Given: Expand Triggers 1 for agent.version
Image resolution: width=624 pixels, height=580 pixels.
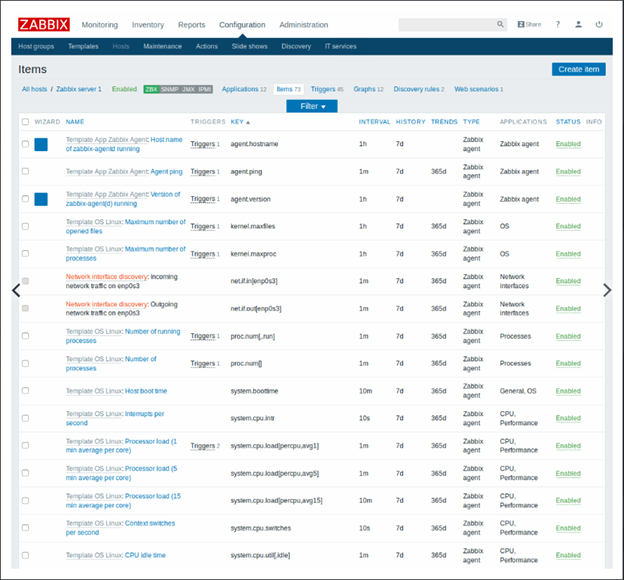Looking at the screenshot, I should [x=203, y=199].
